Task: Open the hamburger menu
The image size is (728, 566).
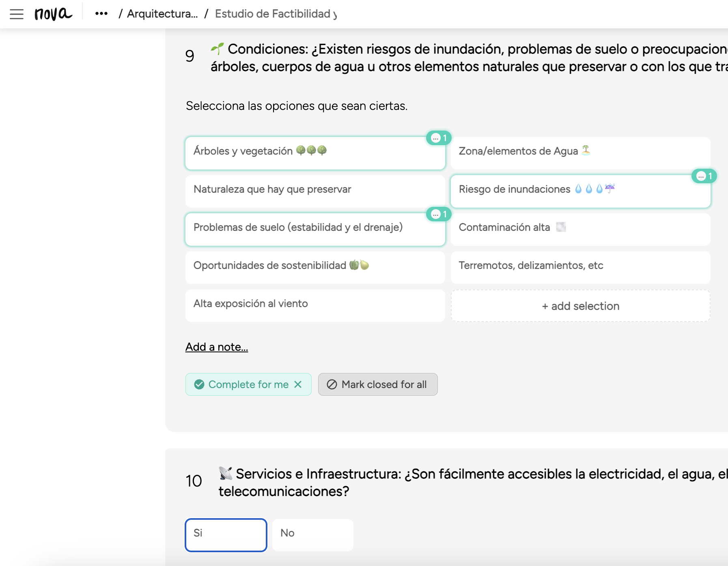Action: [x=17, y=14]
